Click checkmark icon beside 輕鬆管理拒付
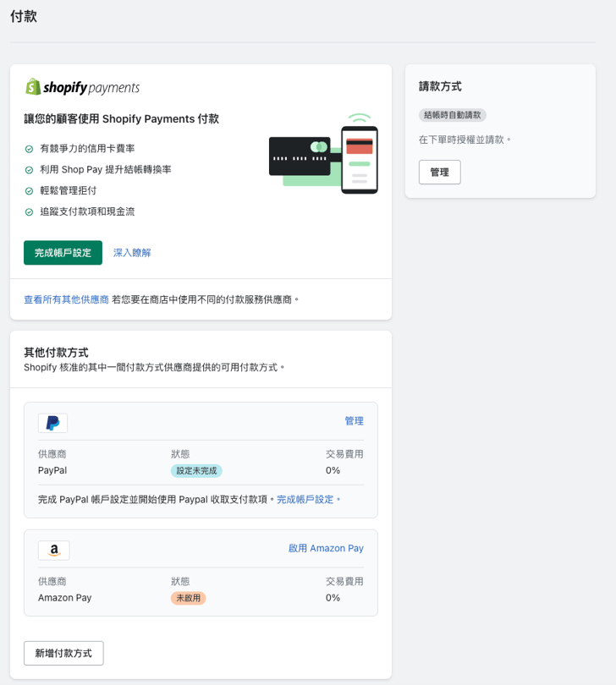Viewport: 616px width, 685px height. click(29, 191)
